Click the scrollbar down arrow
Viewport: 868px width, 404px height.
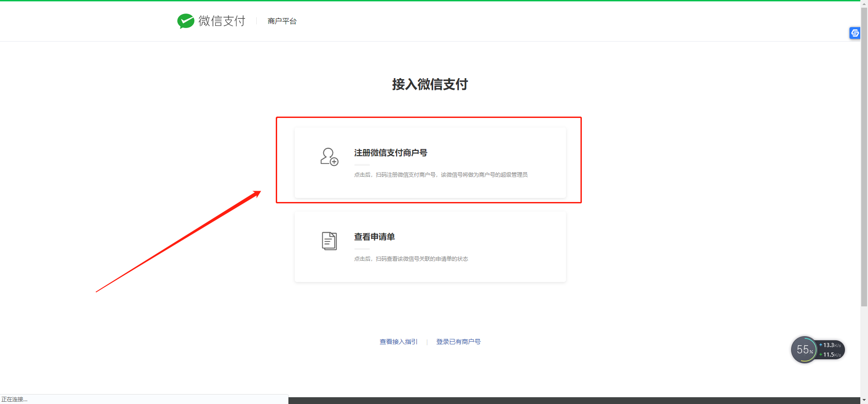[864, 400]
